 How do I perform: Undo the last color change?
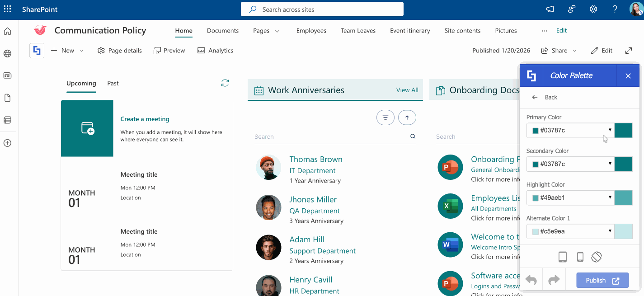[x=531, y=280]
